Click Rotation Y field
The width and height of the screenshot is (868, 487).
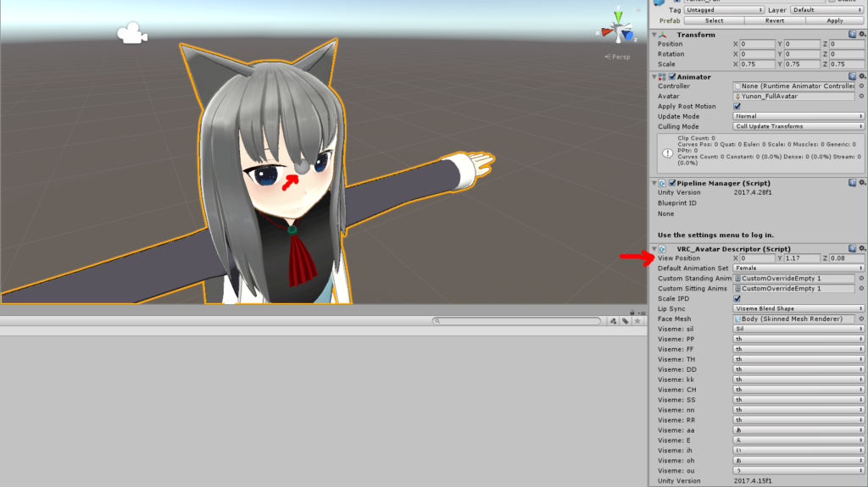coord(802,54)
